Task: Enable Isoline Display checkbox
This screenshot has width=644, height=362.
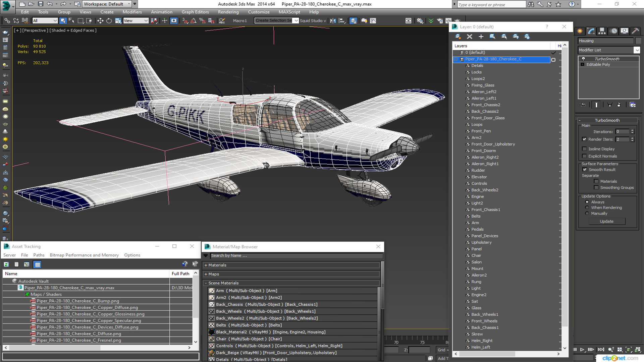Action: point(585,149)
